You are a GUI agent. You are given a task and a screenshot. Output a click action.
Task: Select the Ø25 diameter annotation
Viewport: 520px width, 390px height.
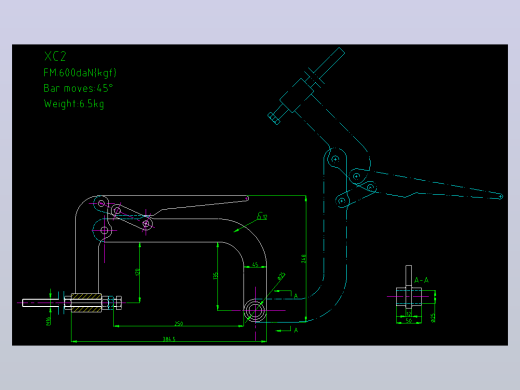point(281,276)
